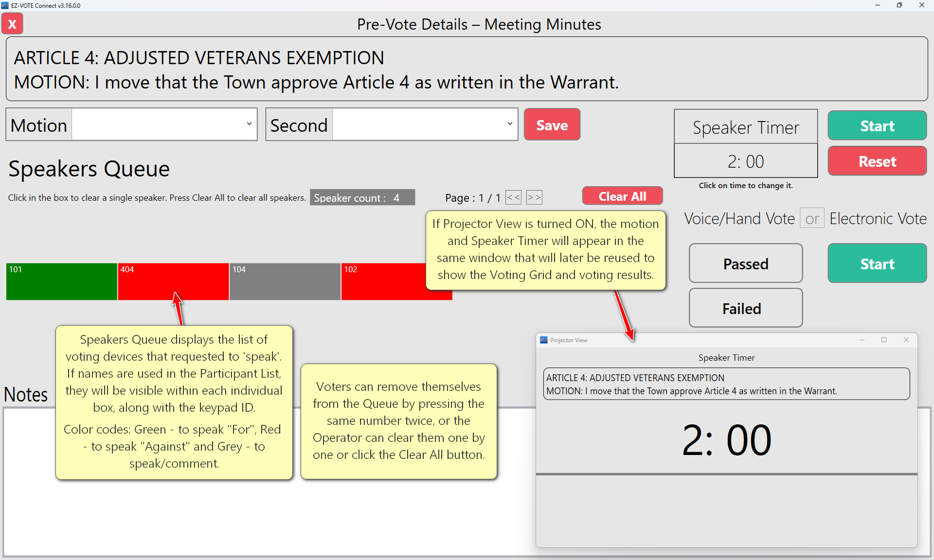Save the motion and second
This screenshot has height=560, width=934.
pyautogui.click(x=552, y=125)
